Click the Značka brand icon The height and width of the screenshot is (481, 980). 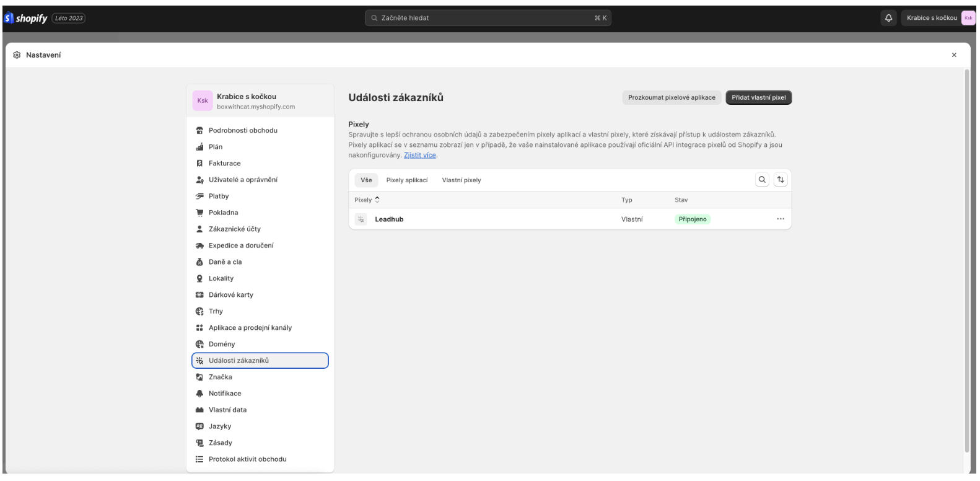point(199,377)
